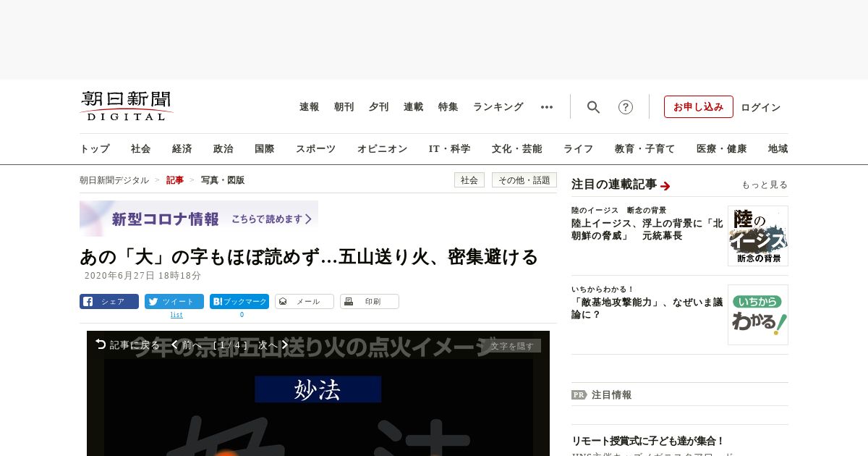Open the ライフ section tab
The height and width of the screenshot is (456, 868).
579,149
